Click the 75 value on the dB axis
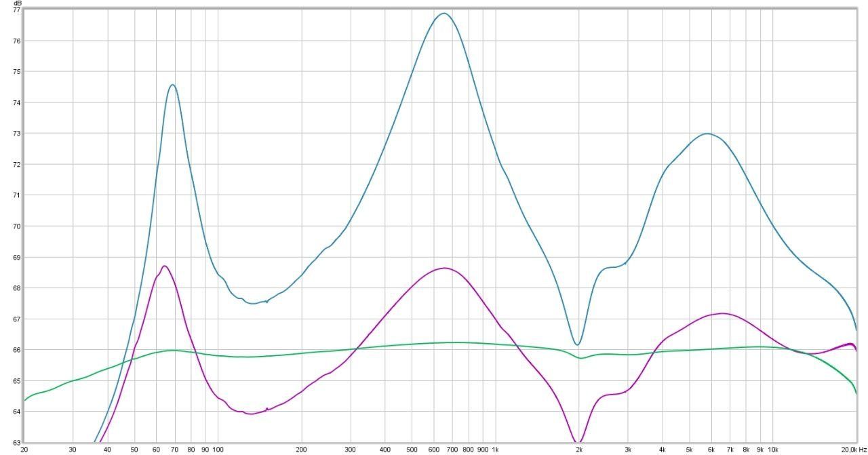This screenshot has height=455, width=868. click(17, 72)
